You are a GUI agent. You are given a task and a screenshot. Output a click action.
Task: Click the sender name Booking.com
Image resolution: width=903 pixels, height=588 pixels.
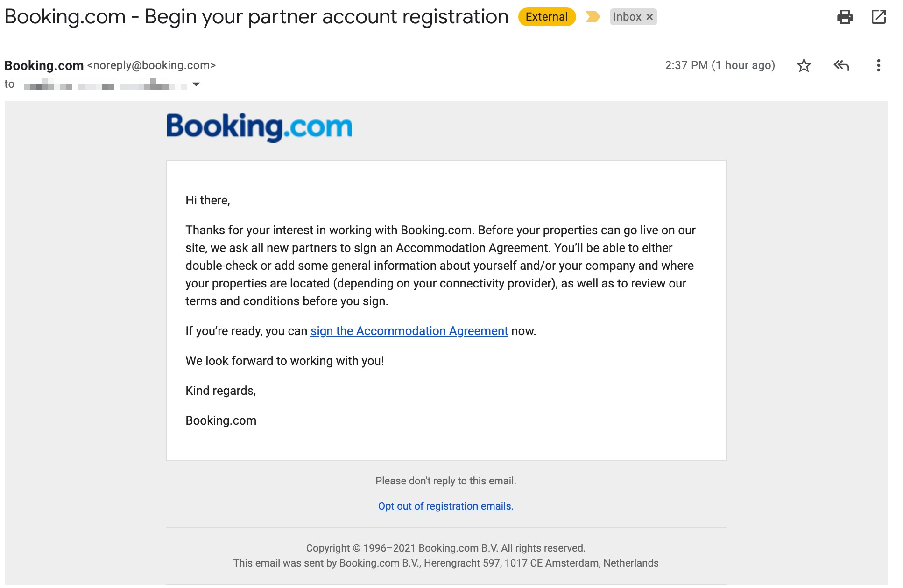pyautogui.click(x=44, y=65)
